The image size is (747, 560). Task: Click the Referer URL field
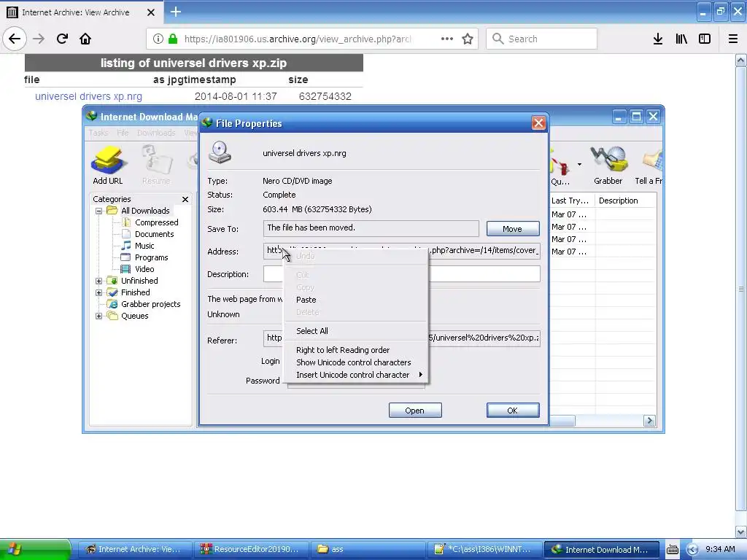402,338
